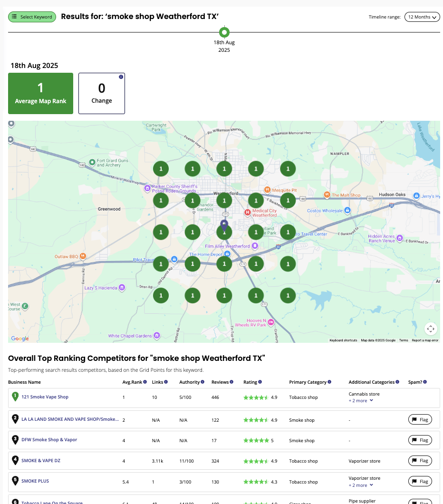
Task: Click the Avg.Rank column info icon
Action: tap(145, 382)
